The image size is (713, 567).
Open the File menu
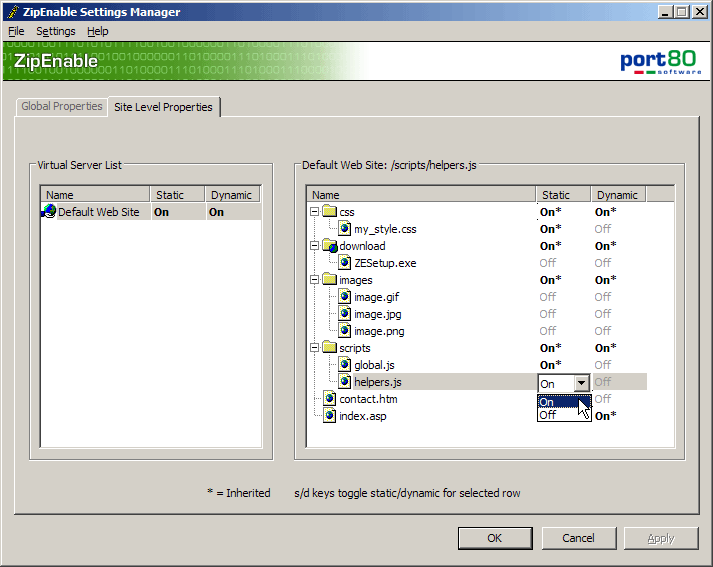(x=16, y=31)
